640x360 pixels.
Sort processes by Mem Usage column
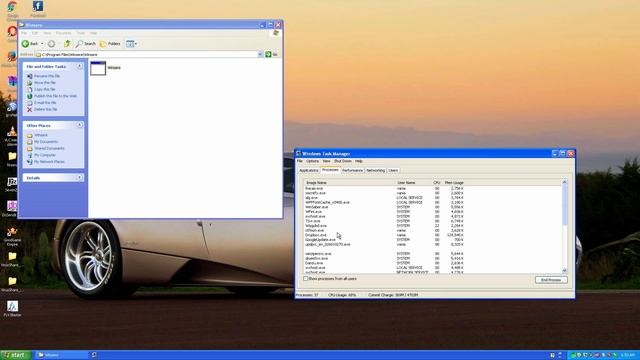(454, 182)
